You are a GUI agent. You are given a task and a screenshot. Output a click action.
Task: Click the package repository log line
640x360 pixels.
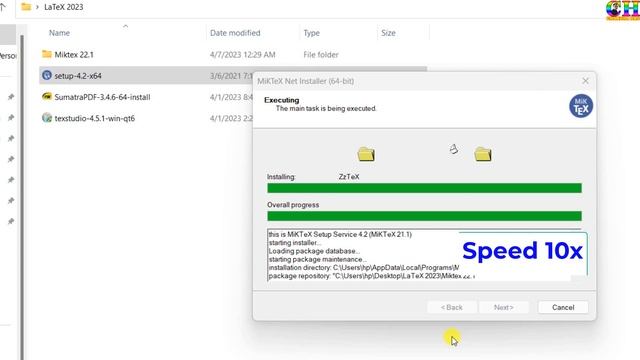(371, 276)
